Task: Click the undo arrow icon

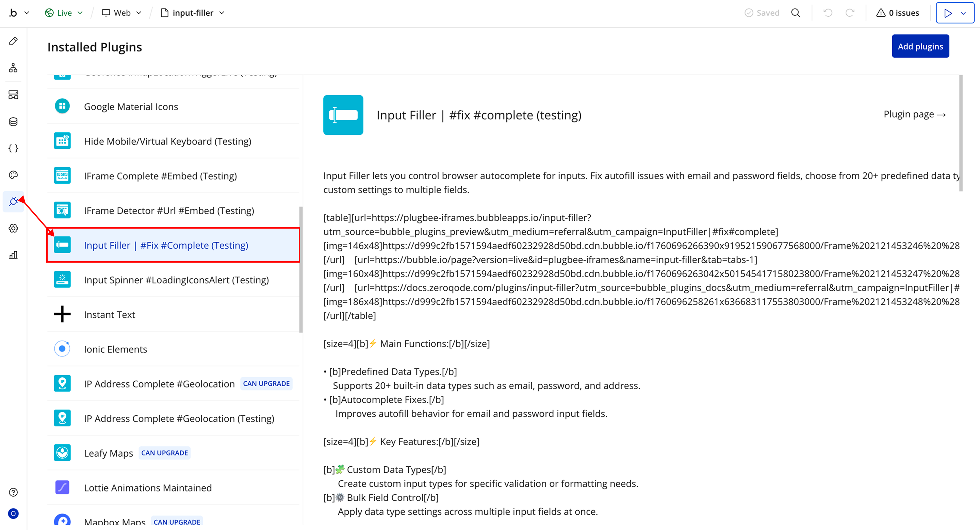Action: coord(828,13)
